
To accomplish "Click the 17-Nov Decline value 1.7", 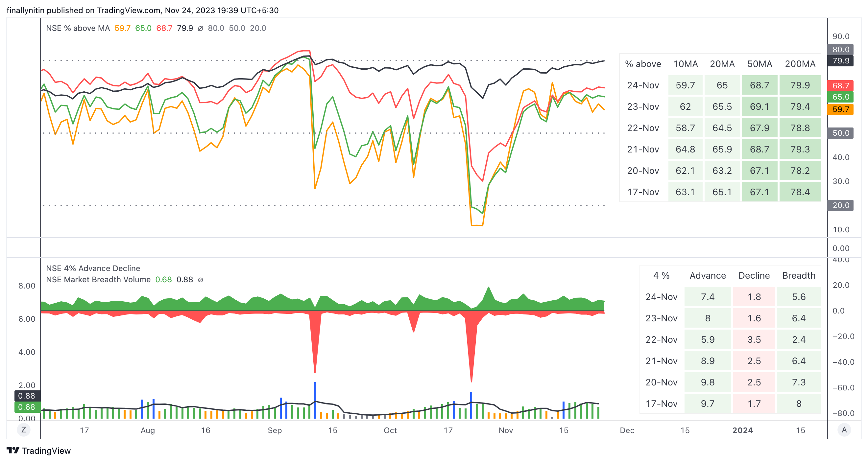I will click(754, 404).
